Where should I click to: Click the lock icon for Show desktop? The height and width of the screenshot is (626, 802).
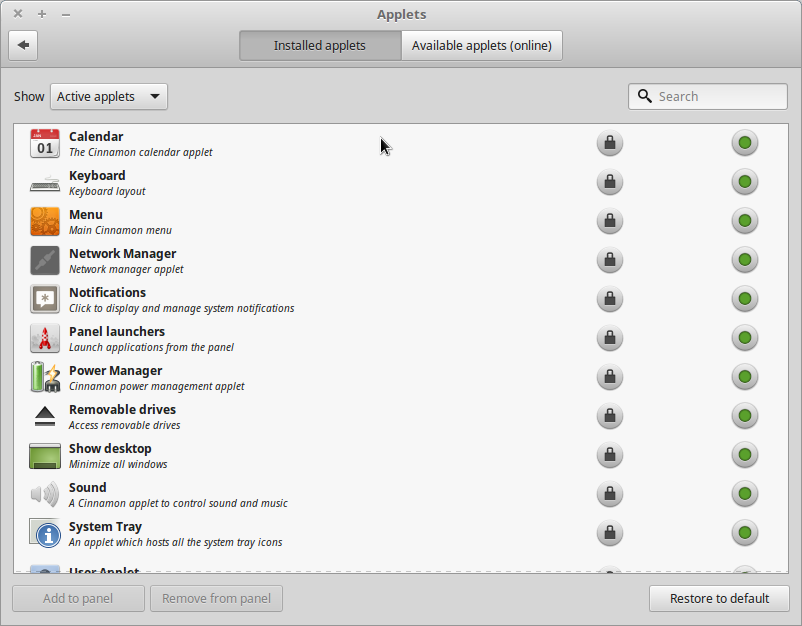pyautogui.click(x=610, y=455)
